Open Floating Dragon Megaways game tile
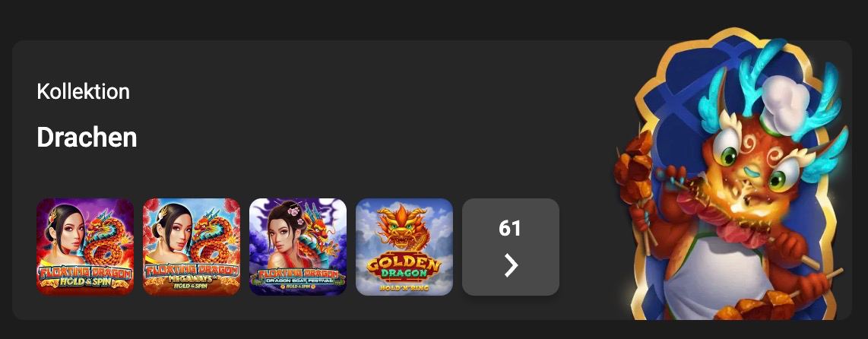Screen dimensions: 868x339 (192, 247)
